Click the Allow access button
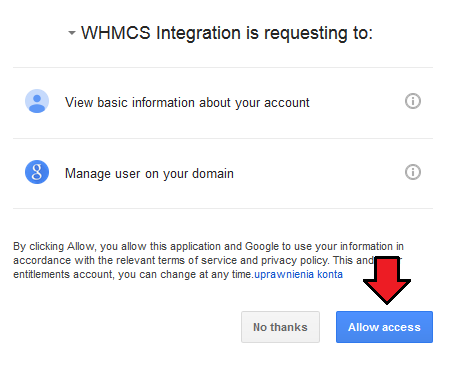Screen dimensions: 457x366 pos(384,327)
